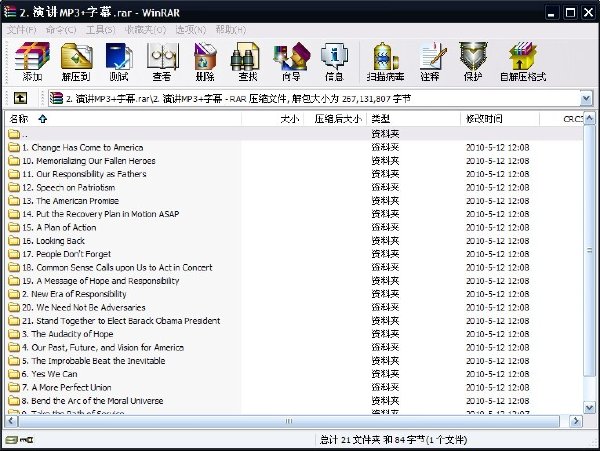The image size is (600, 451).
Task: Open the 选项(N) menu
Action: (191, 30)
